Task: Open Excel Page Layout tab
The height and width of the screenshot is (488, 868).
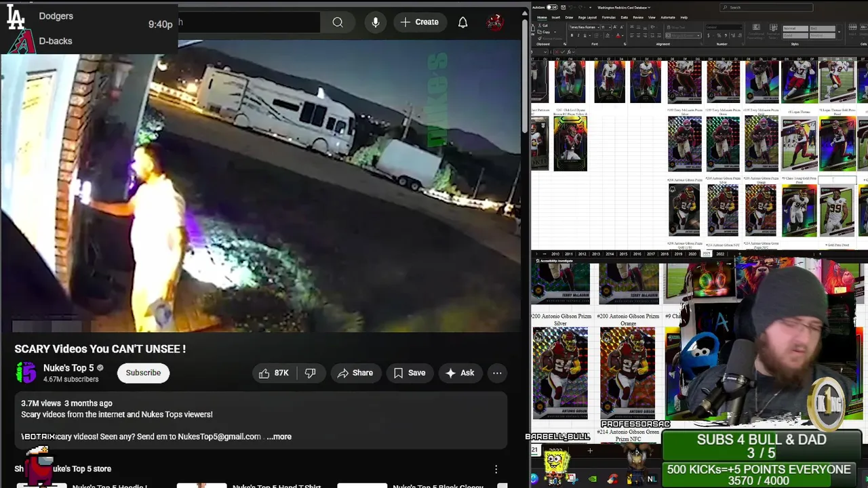Action: 587,18
